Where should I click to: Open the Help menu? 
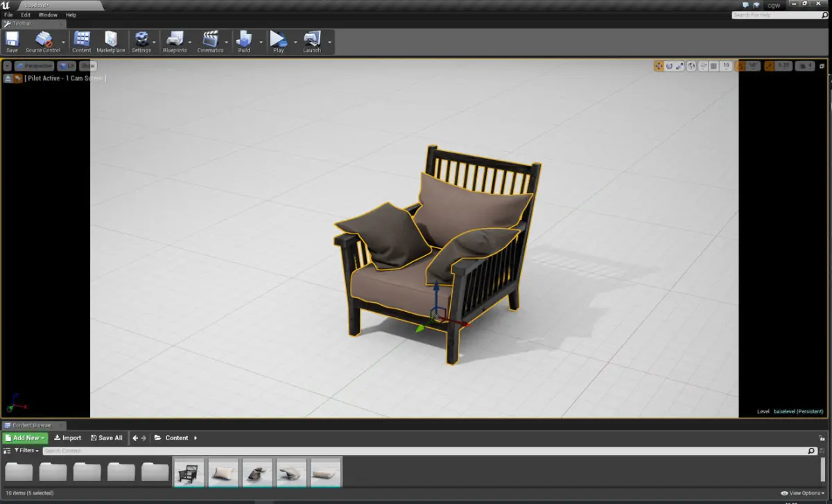pos(71,15)
